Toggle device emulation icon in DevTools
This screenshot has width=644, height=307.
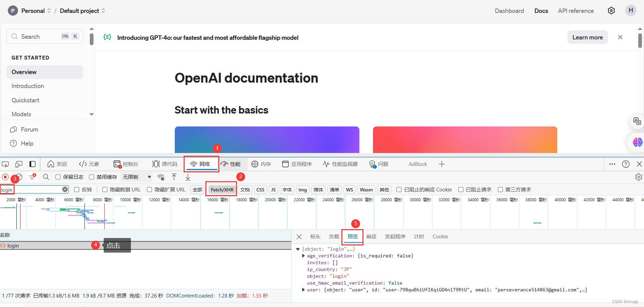point(19,164)
